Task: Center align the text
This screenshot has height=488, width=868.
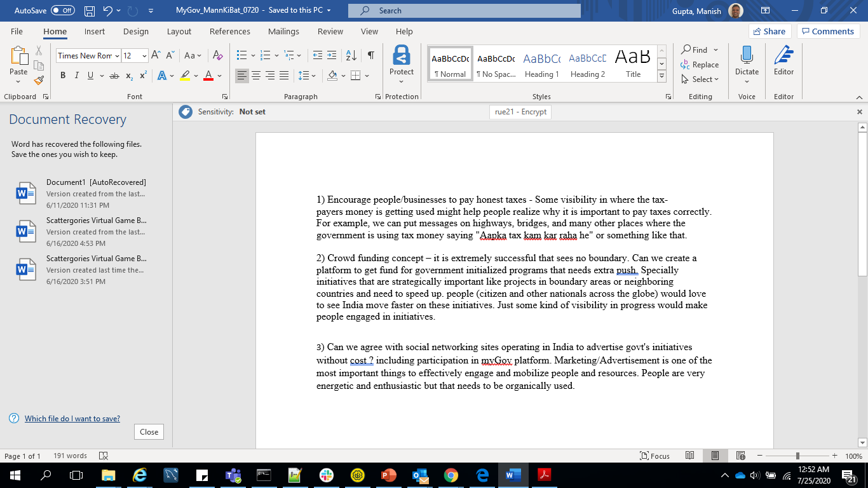Action: click(256, 76)
